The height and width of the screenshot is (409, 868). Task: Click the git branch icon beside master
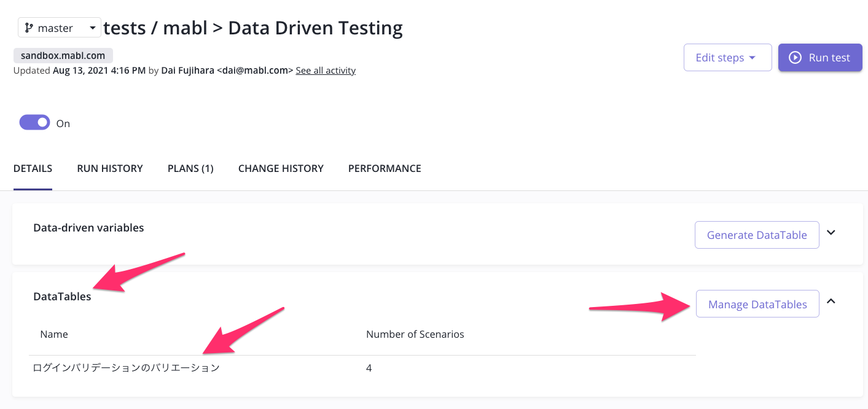tap(29, 28)
